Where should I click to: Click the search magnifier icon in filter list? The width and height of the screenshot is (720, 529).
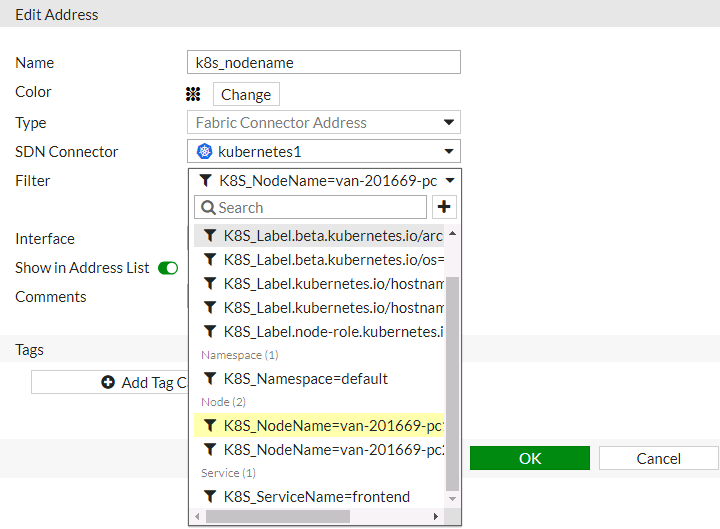[208, 208]
